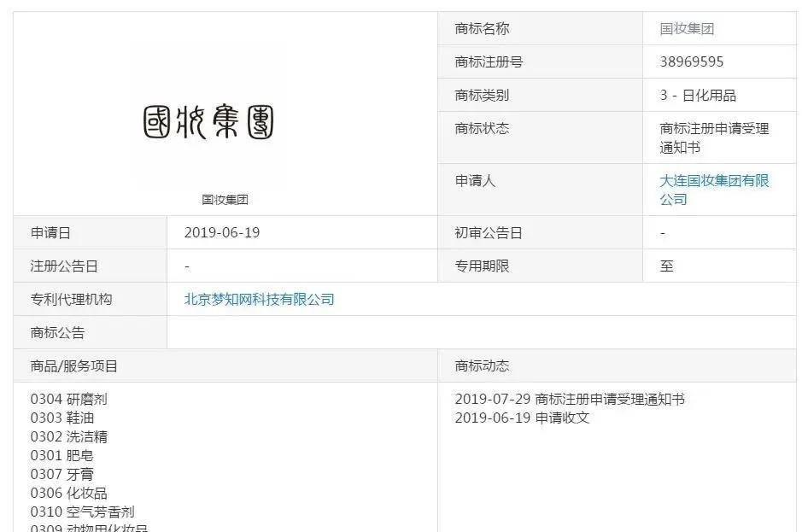Click the 初审公告日 dash value
Image resolution: width=802 pixels, height=532 pixels.
(664, 231)
